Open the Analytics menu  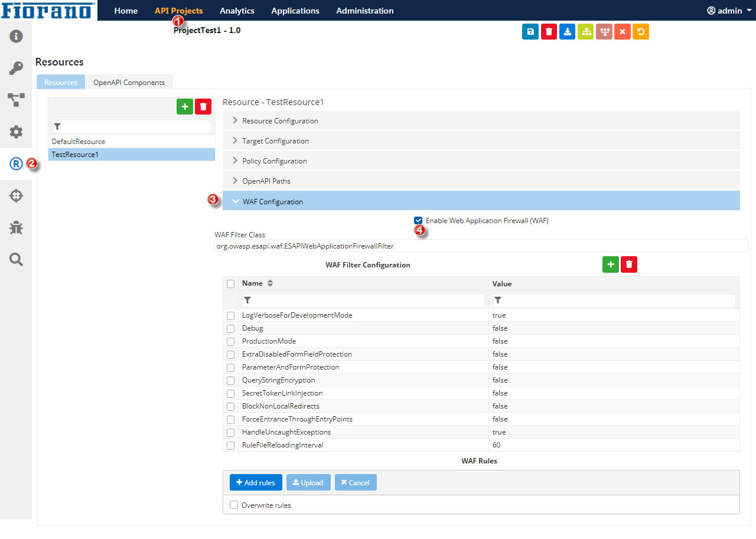point(237,11)
